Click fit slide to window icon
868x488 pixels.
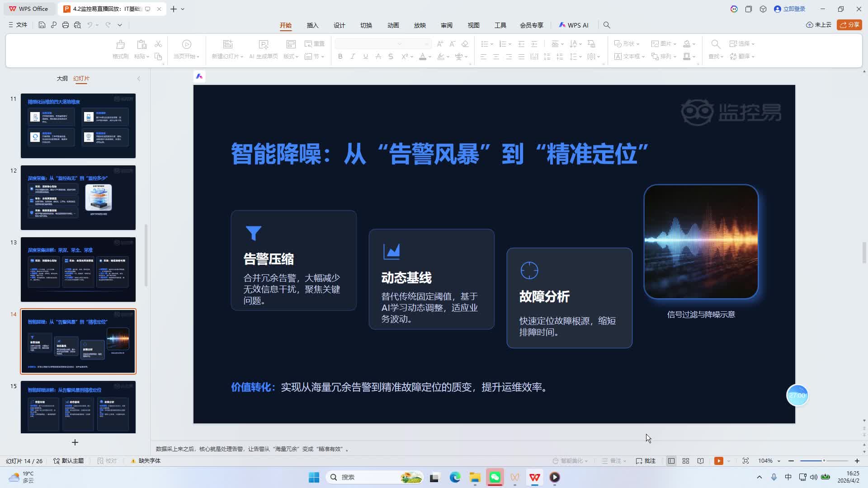[745, 461]
